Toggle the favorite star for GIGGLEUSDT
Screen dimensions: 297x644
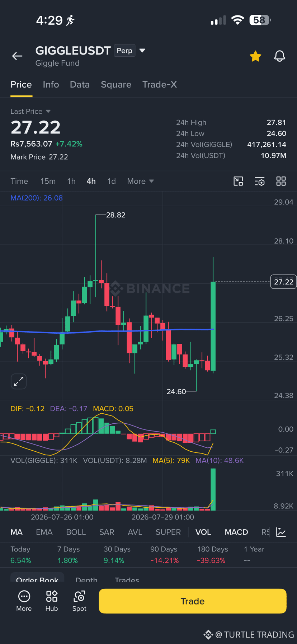pos(255,56)
